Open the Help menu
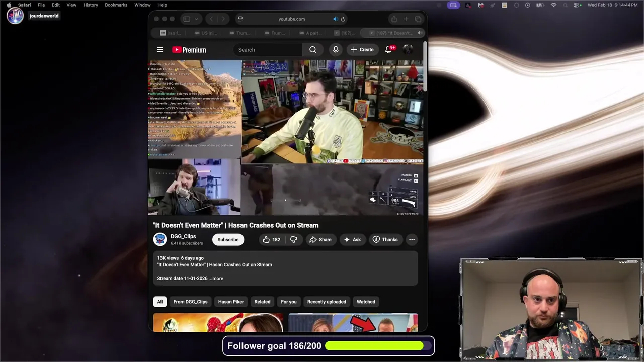 click(162, 5)
